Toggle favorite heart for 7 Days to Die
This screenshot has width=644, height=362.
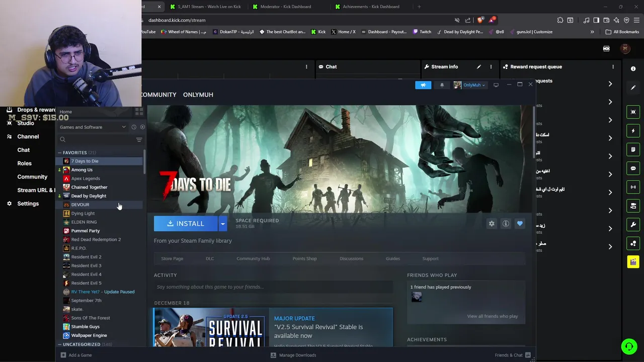point(520,224)
